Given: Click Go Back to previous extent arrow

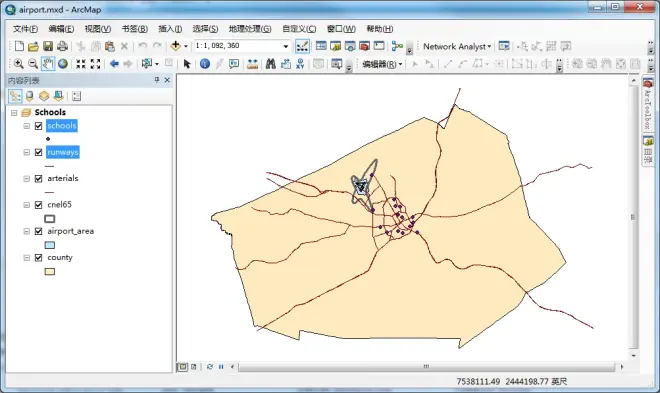Looking at the screenshot, I should 114,64.
